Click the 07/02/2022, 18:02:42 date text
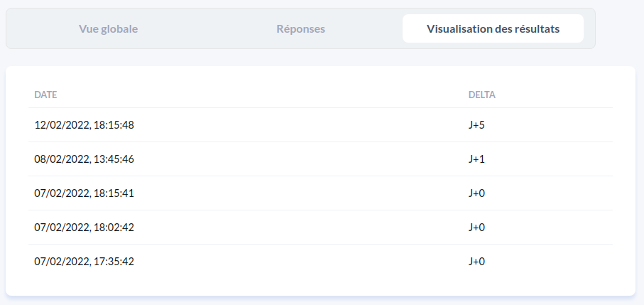 pos(84,228)
